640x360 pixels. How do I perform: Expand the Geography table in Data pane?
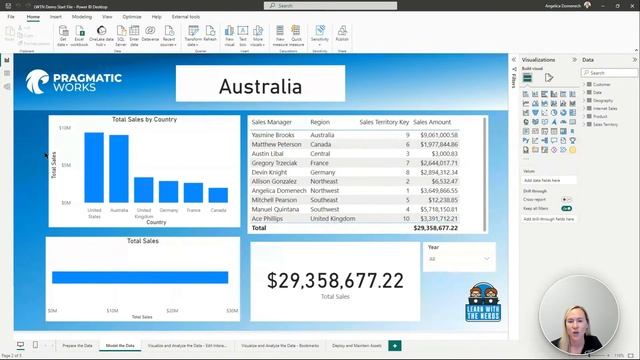(584, 100)
